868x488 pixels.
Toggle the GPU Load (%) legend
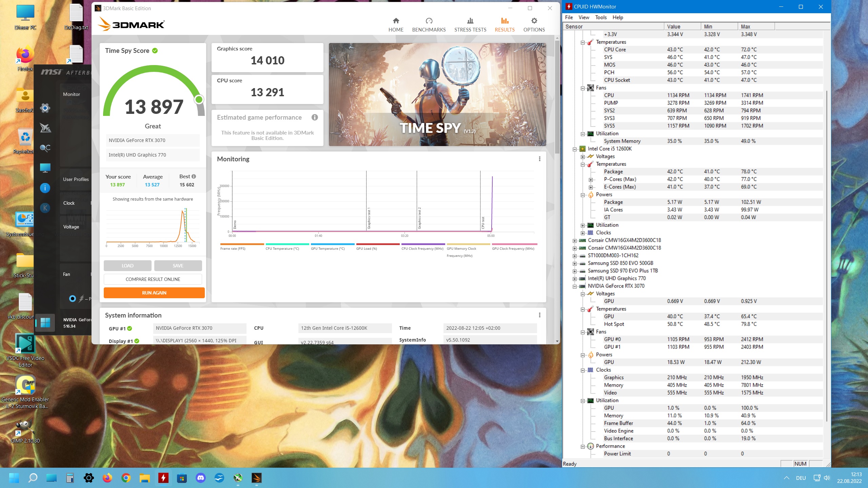[378, 246]
